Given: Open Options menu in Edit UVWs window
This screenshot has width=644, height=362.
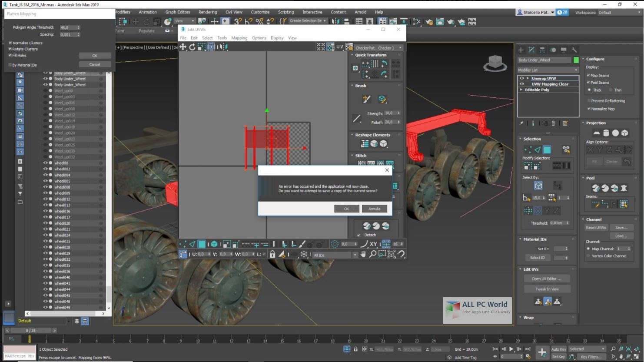Looking at the screenshot, I should 259,38.
